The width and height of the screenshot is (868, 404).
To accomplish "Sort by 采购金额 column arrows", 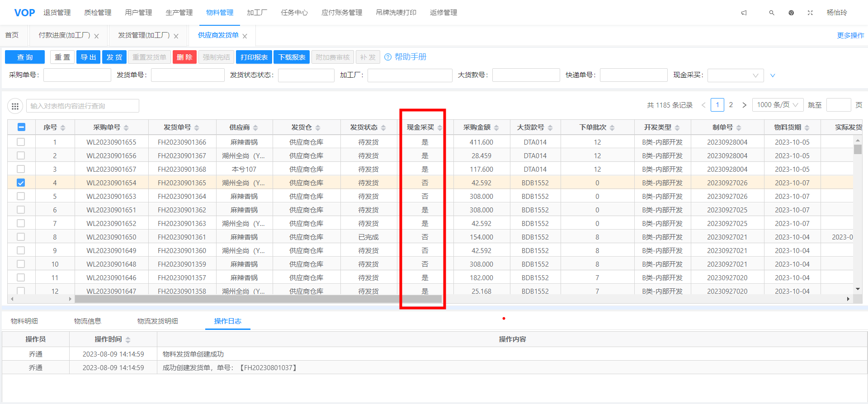I will click(496, 128).
